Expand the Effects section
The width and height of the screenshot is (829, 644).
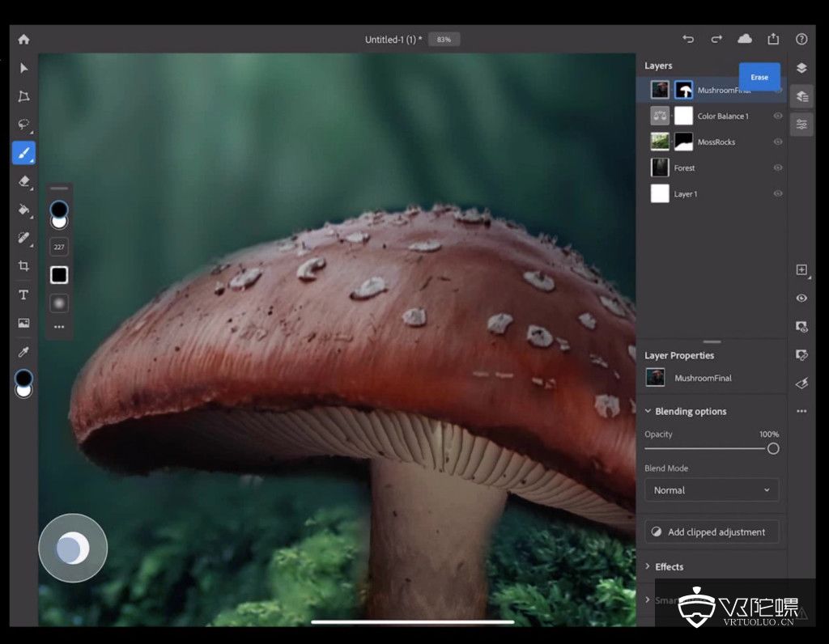click(x=648, y=567)
